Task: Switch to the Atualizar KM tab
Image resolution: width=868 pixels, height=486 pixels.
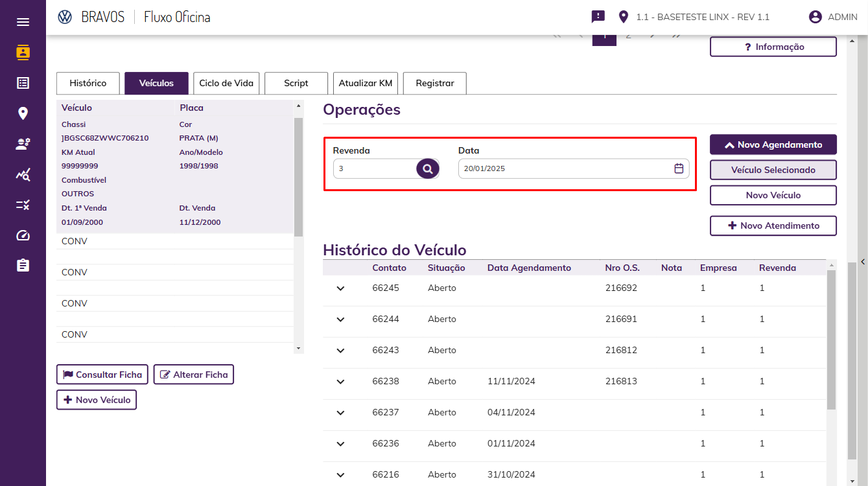Action: (366, 83)
